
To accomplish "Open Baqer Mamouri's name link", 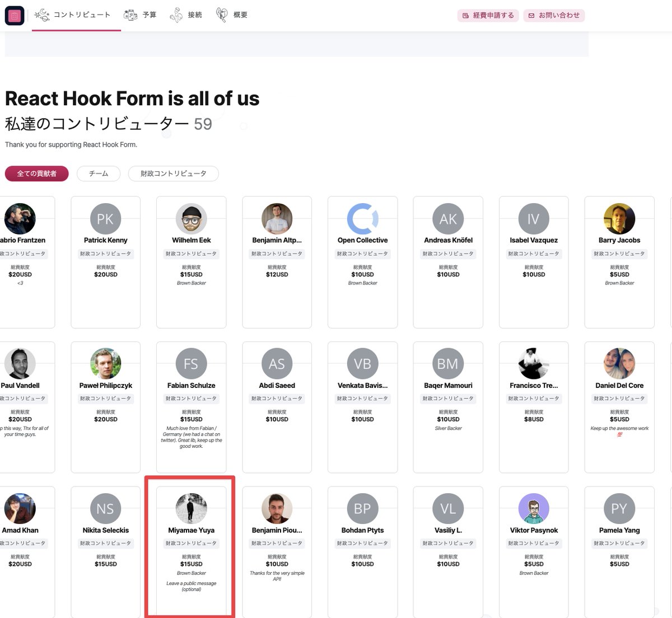I will pos(448,385).
